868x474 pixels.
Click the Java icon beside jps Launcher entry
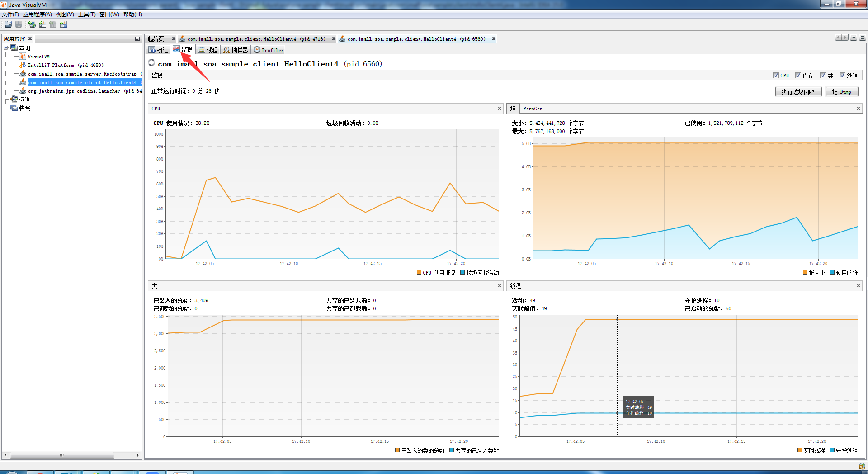[x=23, y=91]
